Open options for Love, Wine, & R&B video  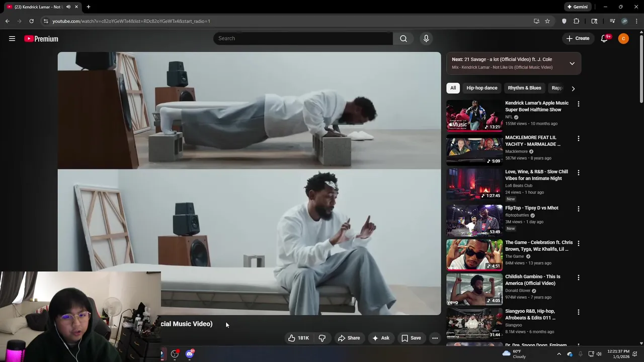click(x=579, y=172)
